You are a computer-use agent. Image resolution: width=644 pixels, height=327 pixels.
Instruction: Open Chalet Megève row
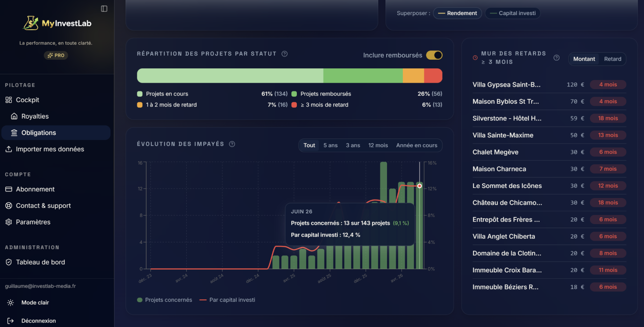[x=549, y=152]
